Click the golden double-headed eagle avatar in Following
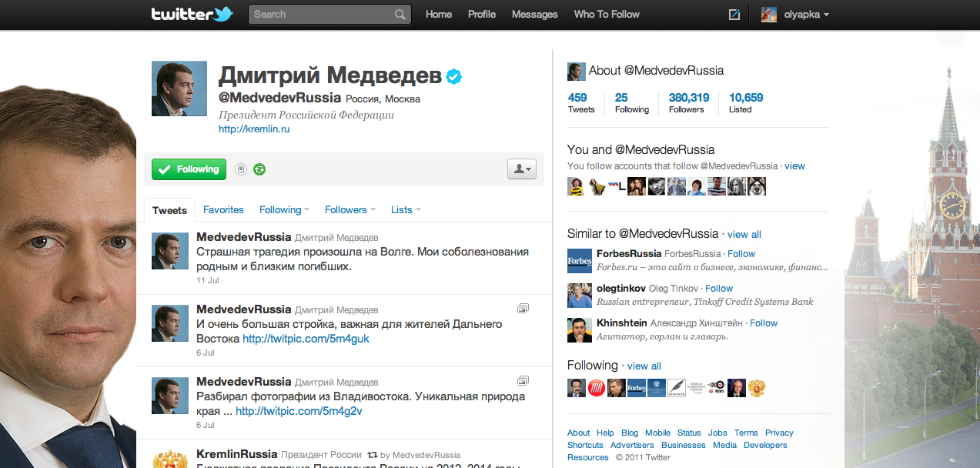Image resolution: width=980 pixels, height=468 pixels. (757, 388)
